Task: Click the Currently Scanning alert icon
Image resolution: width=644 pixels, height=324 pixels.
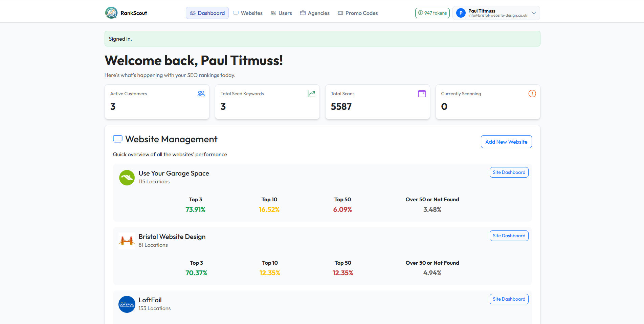Action: point(532,94)
